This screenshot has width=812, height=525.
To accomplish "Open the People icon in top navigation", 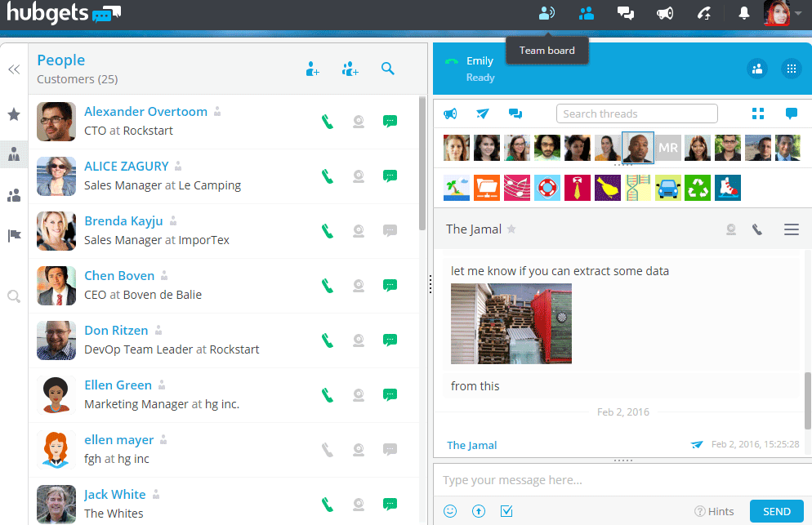I will 587,13.
